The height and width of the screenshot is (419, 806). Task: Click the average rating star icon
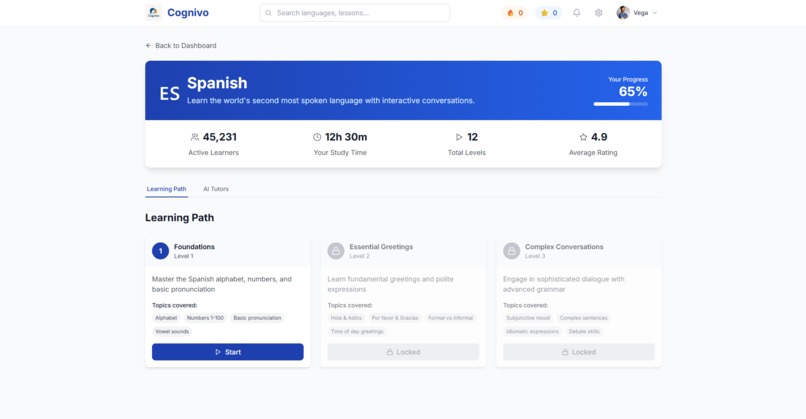[583, 137]
